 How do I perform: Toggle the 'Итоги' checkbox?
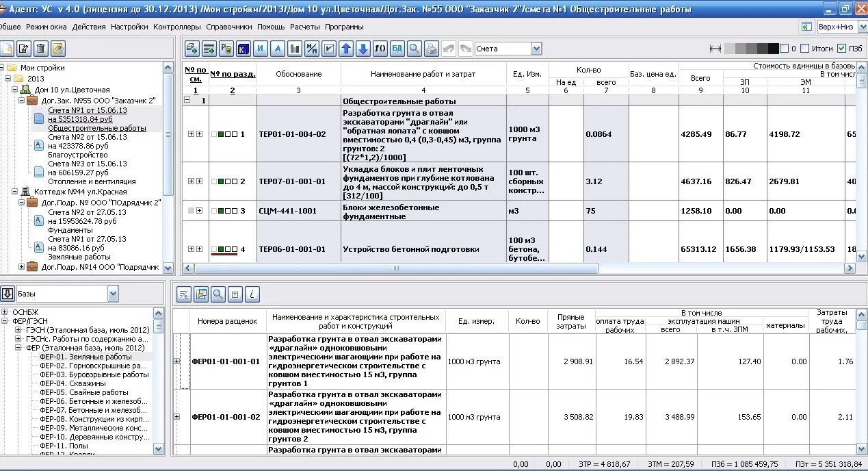click(805, 49)
